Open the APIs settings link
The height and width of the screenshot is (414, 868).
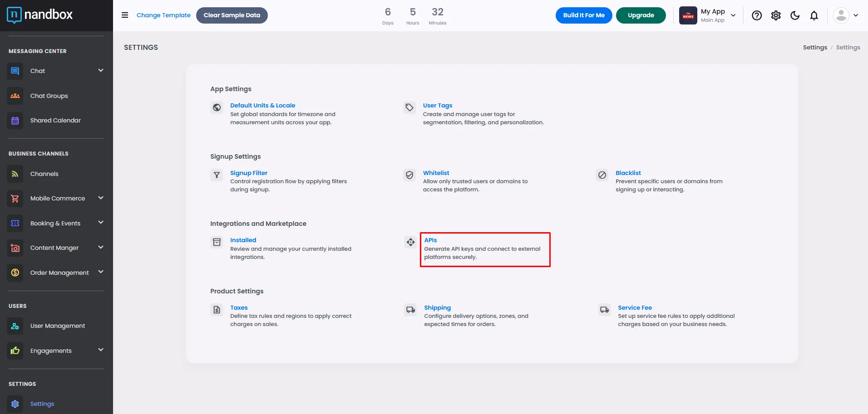click(430, 240)
